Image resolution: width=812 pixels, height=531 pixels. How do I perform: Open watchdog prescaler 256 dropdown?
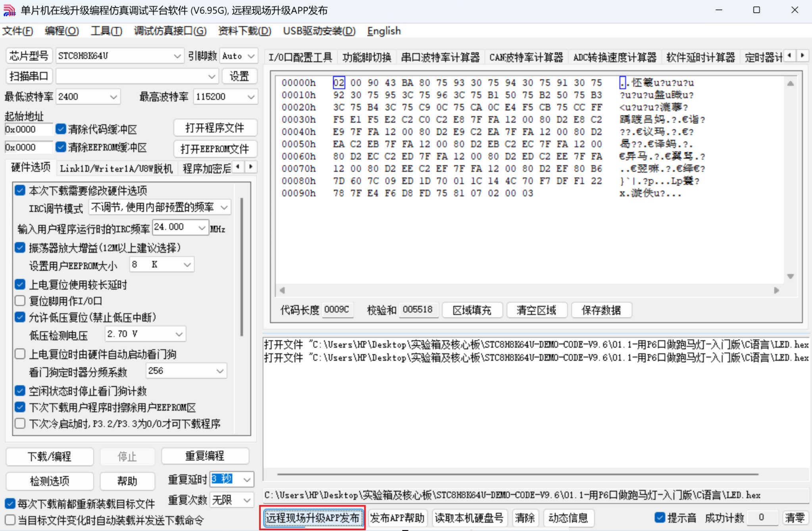click(186, 371)
